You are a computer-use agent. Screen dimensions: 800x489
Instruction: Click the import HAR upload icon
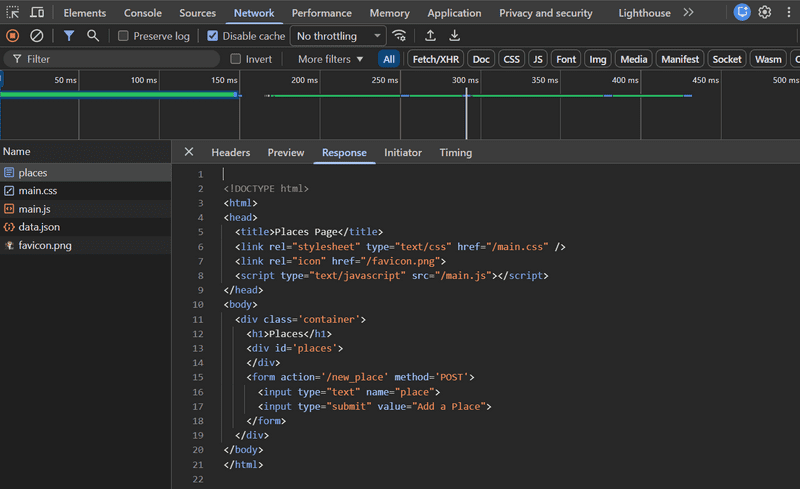(x=430, y=36)
